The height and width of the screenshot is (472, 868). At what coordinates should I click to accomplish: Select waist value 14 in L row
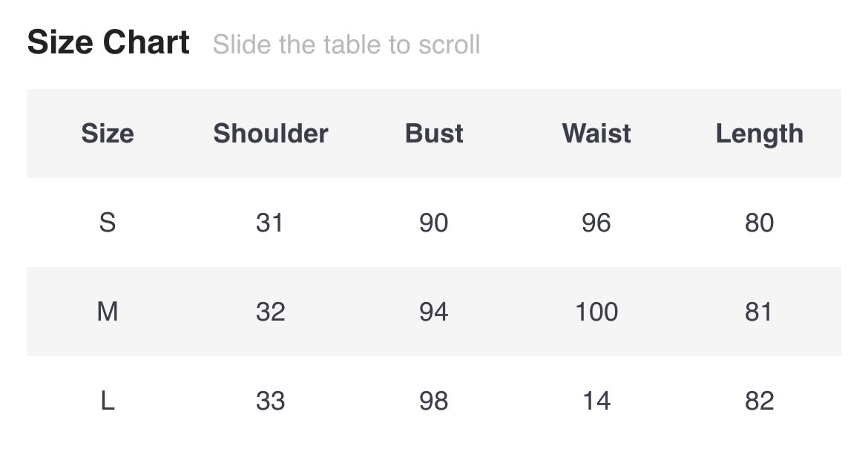596,401
